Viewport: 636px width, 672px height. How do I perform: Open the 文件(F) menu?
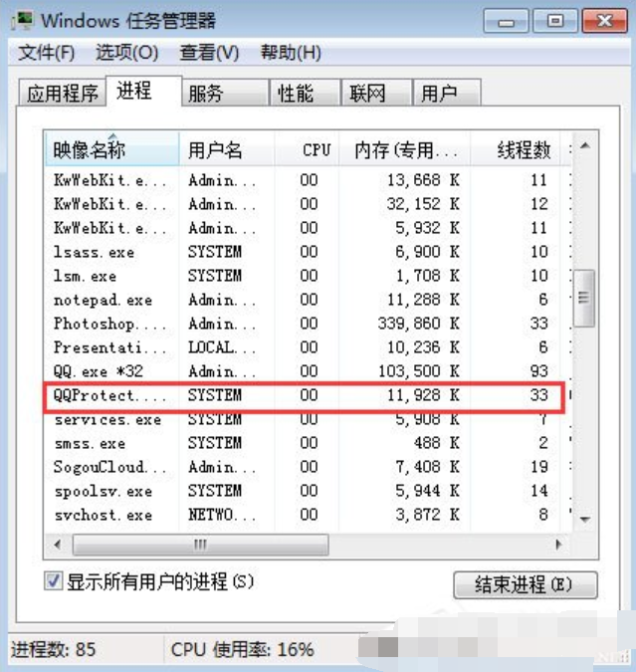coord(47,53)
